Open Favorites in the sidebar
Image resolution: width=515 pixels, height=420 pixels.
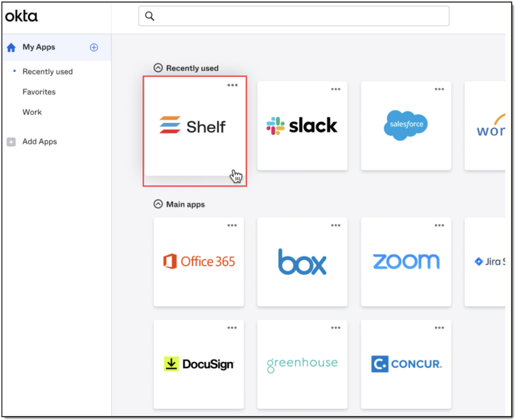point(39,92)
